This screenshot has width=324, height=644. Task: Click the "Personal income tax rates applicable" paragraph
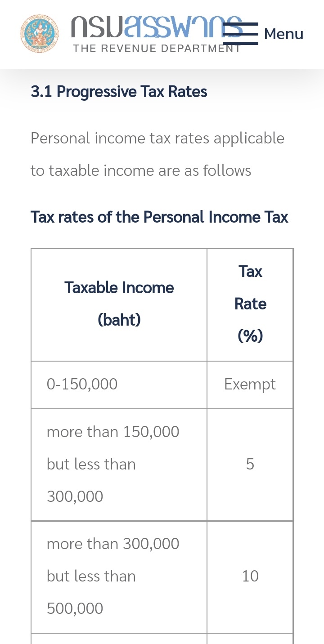[157, 138]
